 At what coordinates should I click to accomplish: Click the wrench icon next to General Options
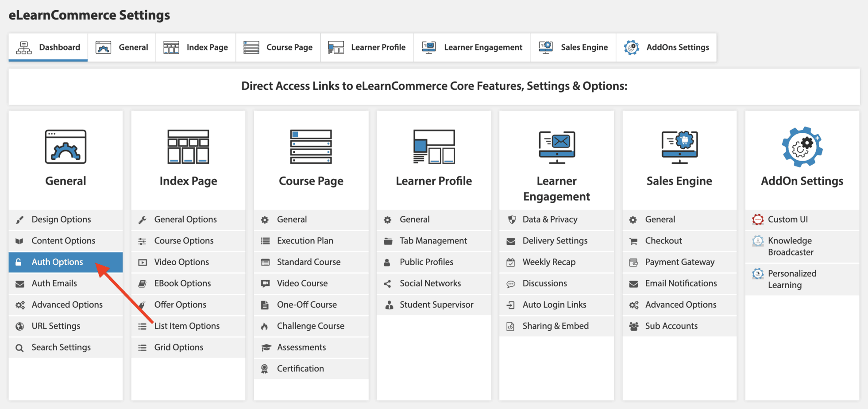pyautogui.click(x=142, y=219)
